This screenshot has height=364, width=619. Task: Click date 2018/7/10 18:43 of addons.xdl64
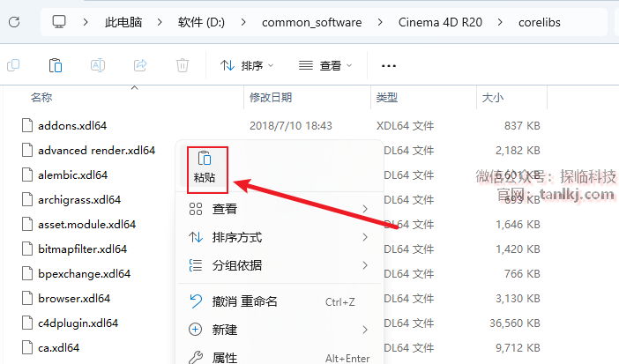(x=291, y=125)
